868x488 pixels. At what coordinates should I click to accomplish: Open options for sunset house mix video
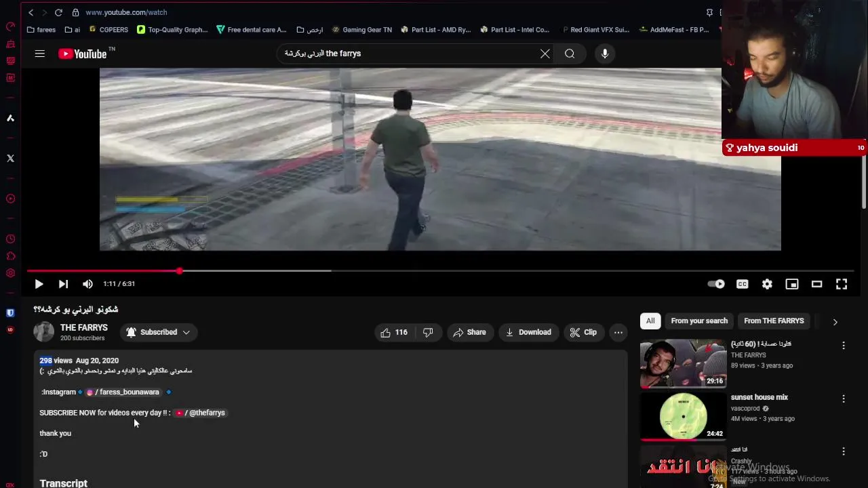[x=844, y=399]
